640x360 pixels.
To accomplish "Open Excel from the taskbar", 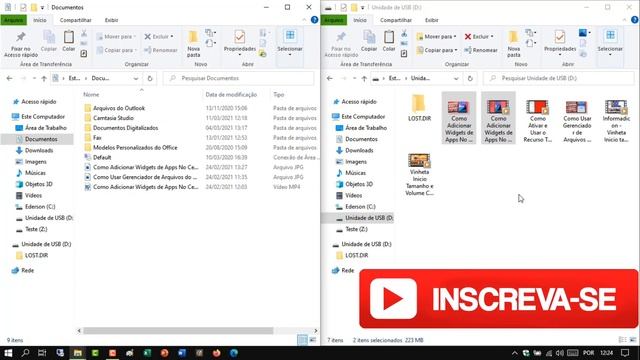I will 147,353.
